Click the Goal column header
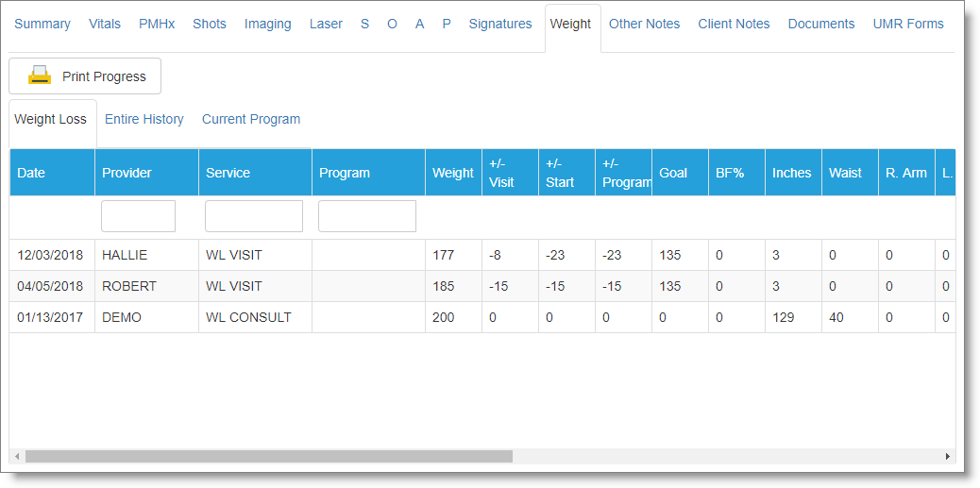 [x=680, y=173]
